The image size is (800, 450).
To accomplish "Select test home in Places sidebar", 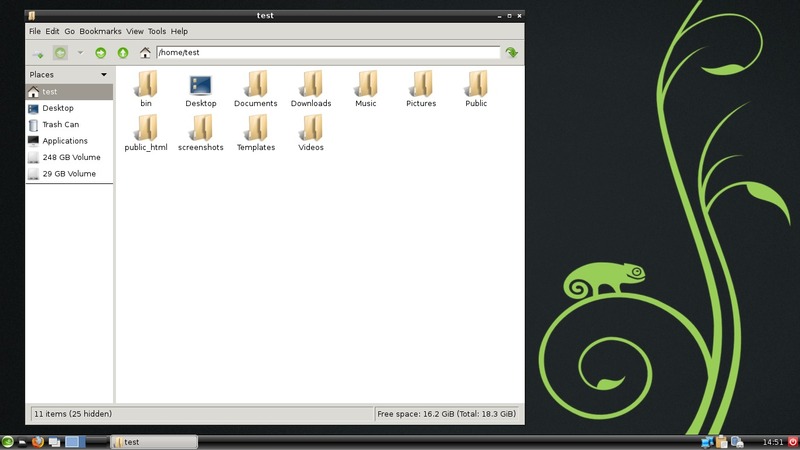I will tap(69, 92).
